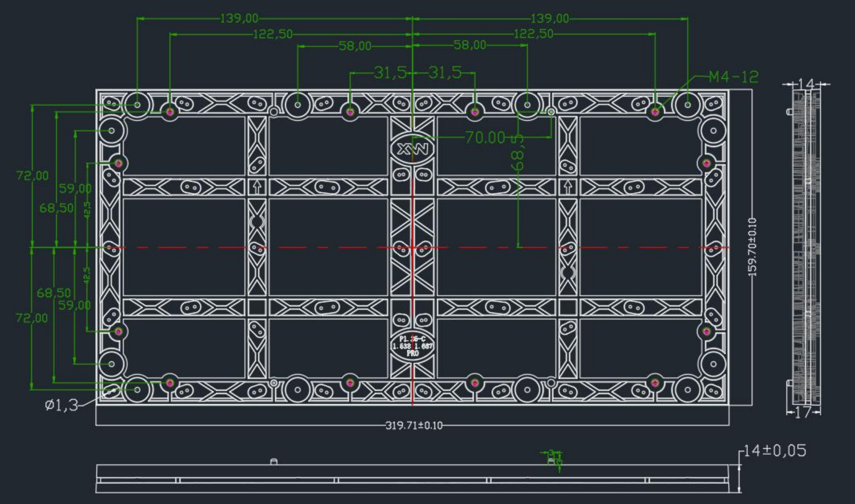Select the upper 59,00 dimension text
Image resolution: width=855 pixels, height=504 pixels.
[75, 188]
